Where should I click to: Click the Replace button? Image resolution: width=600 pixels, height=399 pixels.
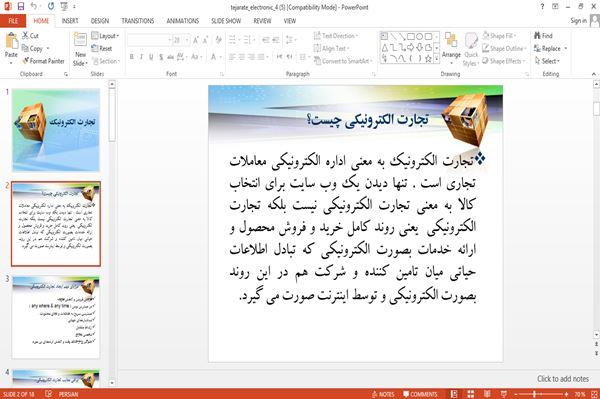(550, 49)
